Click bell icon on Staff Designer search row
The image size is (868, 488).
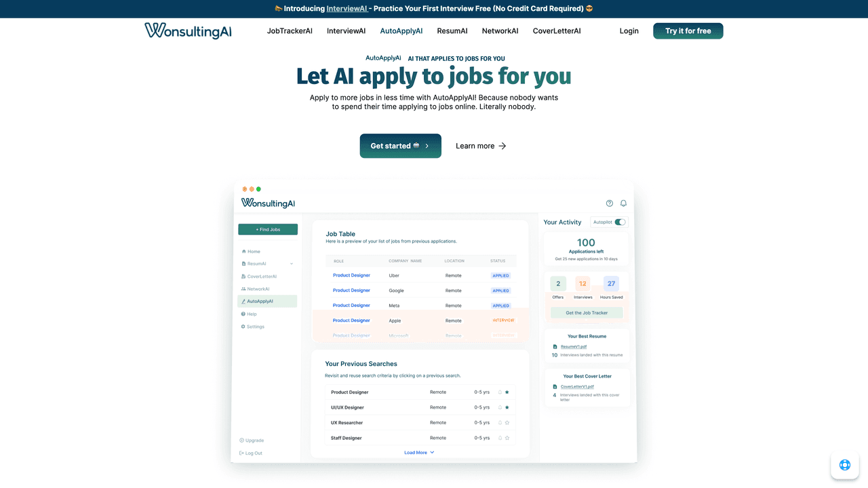pyautogui.click(x=500, y=438)
